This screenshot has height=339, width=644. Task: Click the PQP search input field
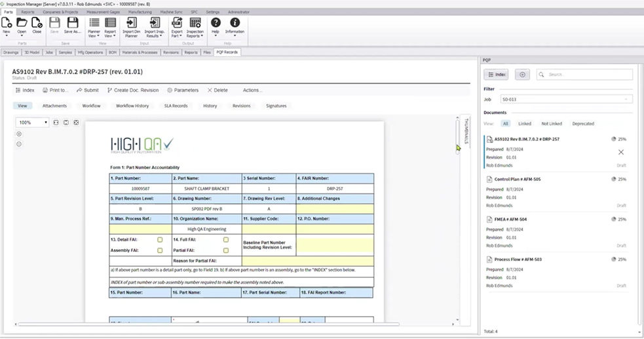584,74
